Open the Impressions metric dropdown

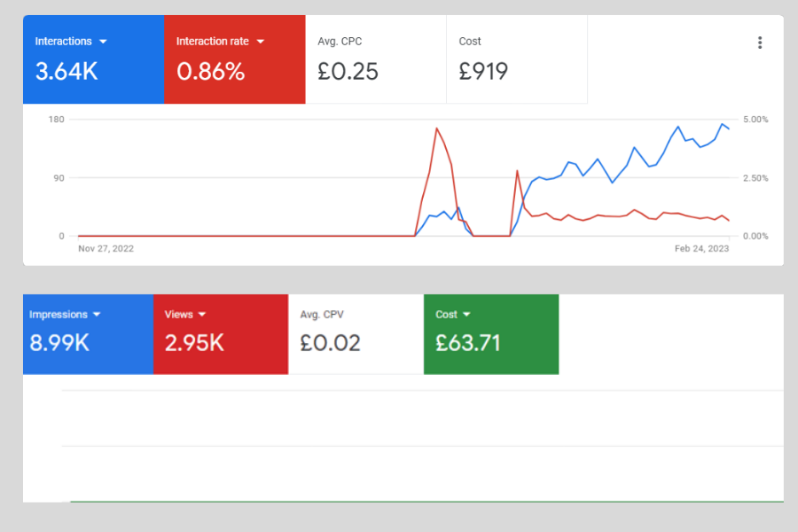point(98,314)
